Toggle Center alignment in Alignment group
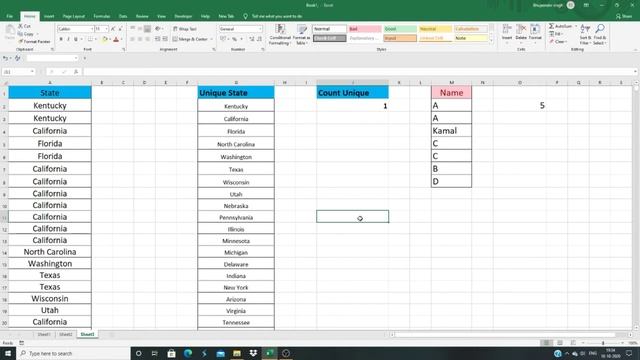Screen dimensions: 640x360 (140, 39)
